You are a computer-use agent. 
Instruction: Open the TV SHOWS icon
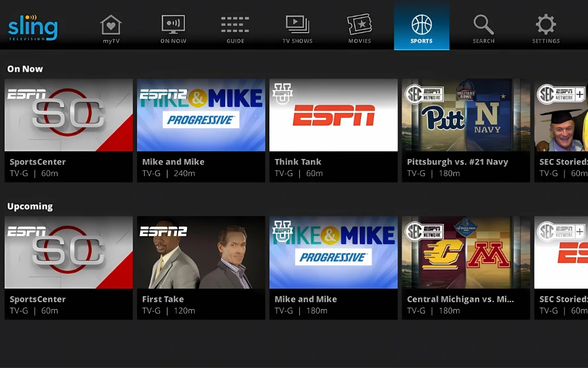point(298,24)
